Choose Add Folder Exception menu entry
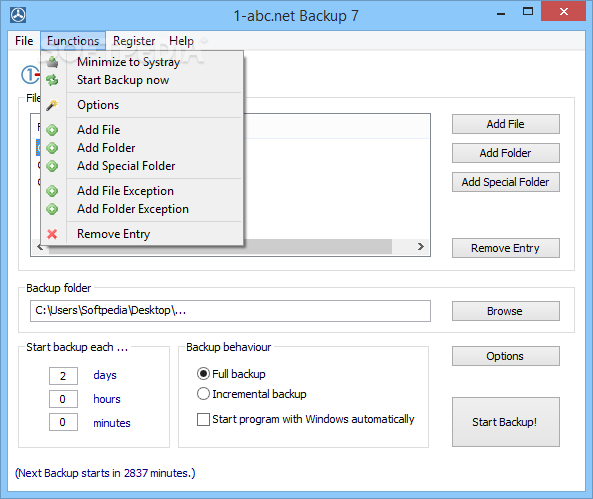 pyautogui.click(x=142, y=209)
